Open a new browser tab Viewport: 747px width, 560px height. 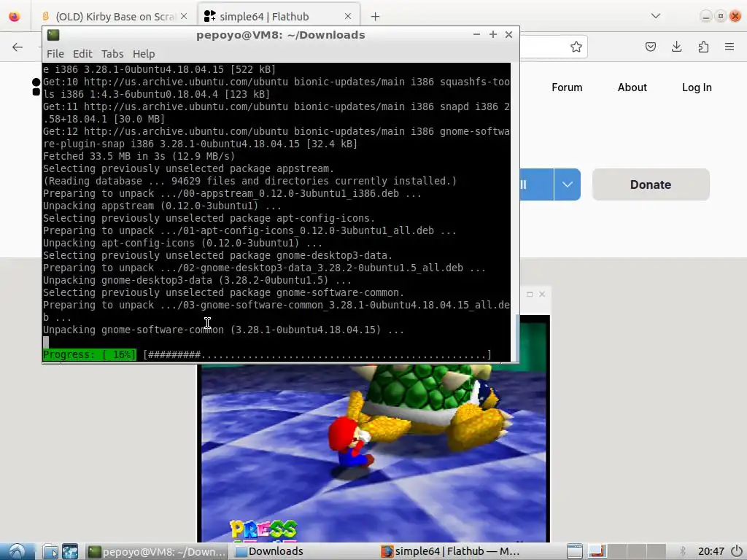(x=376, y=17)
